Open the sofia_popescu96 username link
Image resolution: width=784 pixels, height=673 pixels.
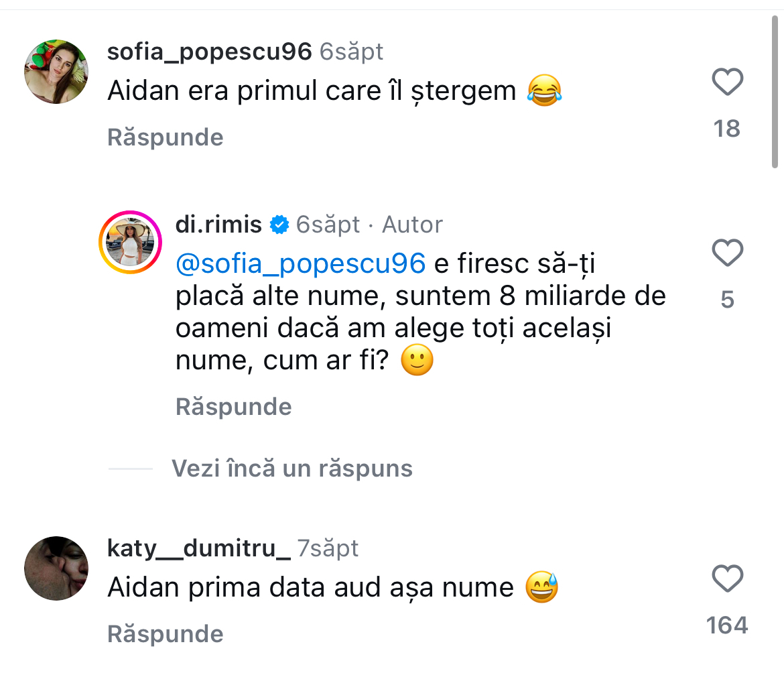click(209, 52)
